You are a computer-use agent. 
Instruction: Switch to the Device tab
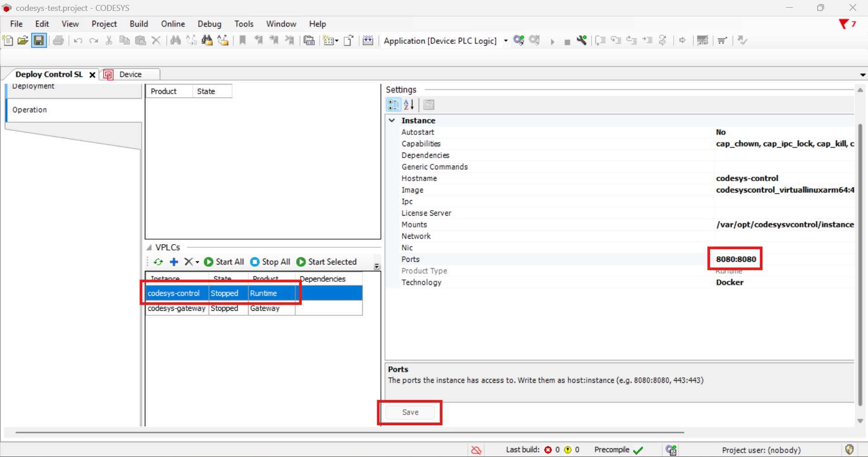[130, 74]
